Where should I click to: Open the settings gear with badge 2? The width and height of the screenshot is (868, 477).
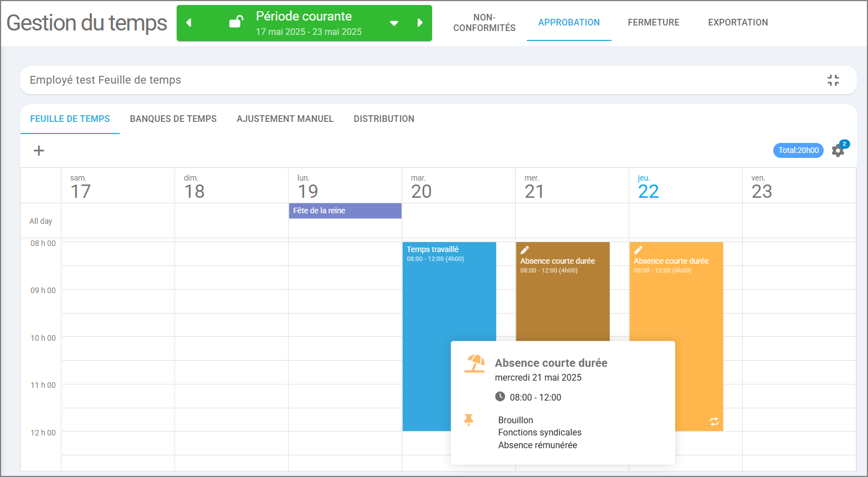click(839, 150)
